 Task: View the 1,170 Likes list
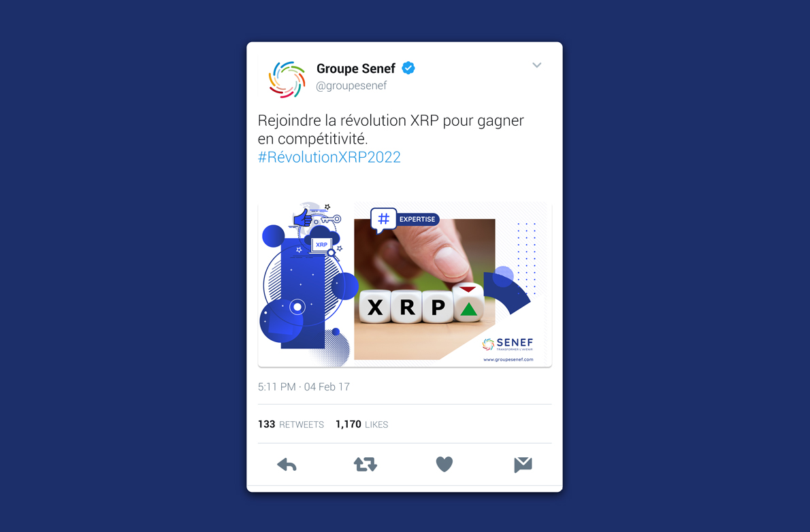(361, 424)
